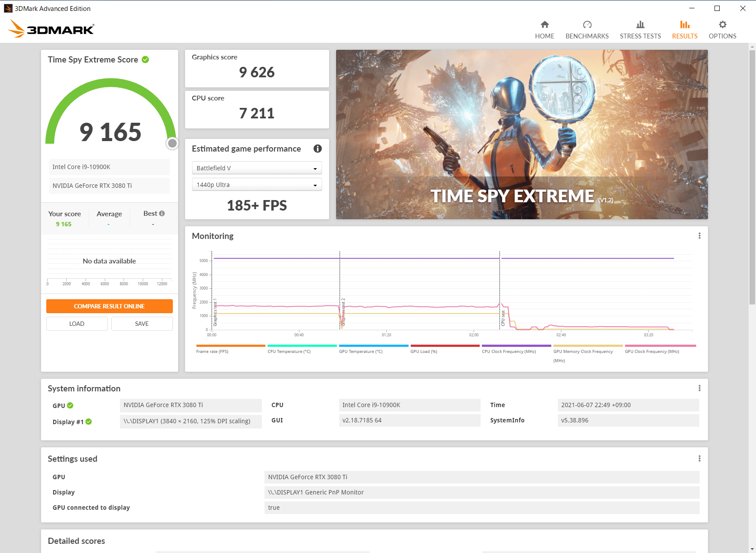Toggle Frame rate (FPS) legend swatch
Viewport: 756px width, 553px height.
pyautogui.click(x=230, y=346)
